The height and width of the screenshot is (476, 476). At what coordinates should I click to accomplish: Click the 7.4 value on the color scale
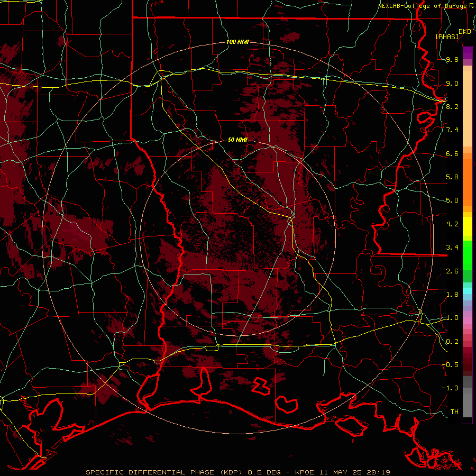452,130
